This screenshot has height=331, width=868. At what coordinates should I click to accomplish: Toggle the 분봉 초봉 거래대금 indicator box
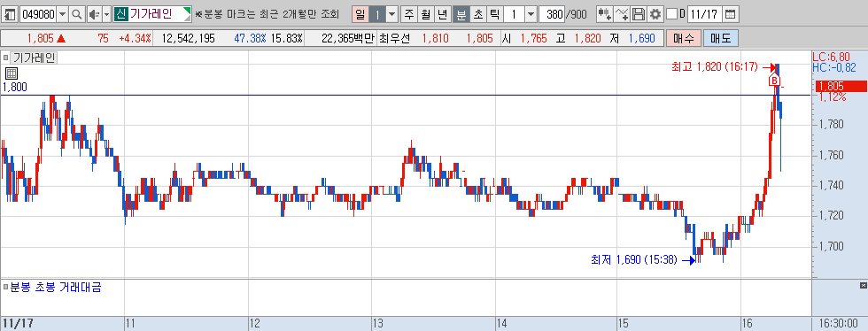tap(6, 288)
